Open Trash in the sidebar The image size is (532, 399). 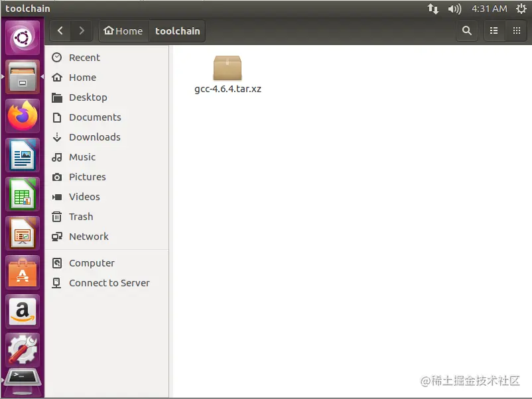point(107,217)
